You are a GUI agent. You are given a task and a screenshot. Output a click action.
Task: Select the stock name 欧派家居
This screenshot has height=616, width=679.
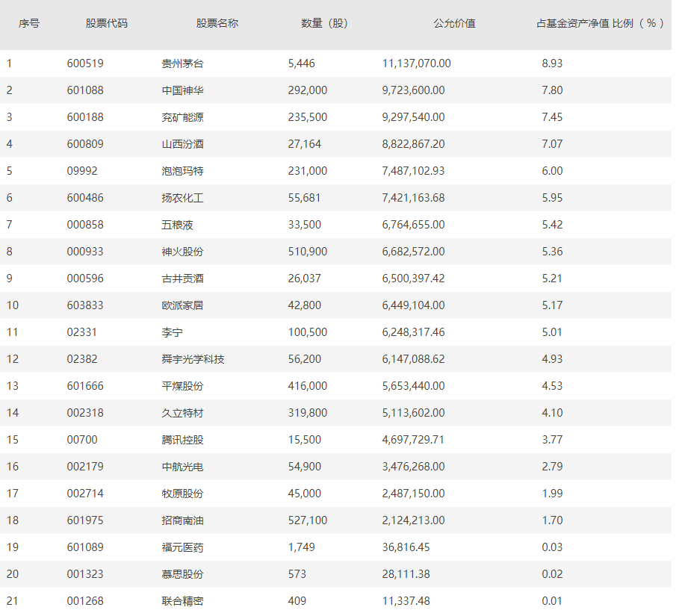tap(182, 305)
